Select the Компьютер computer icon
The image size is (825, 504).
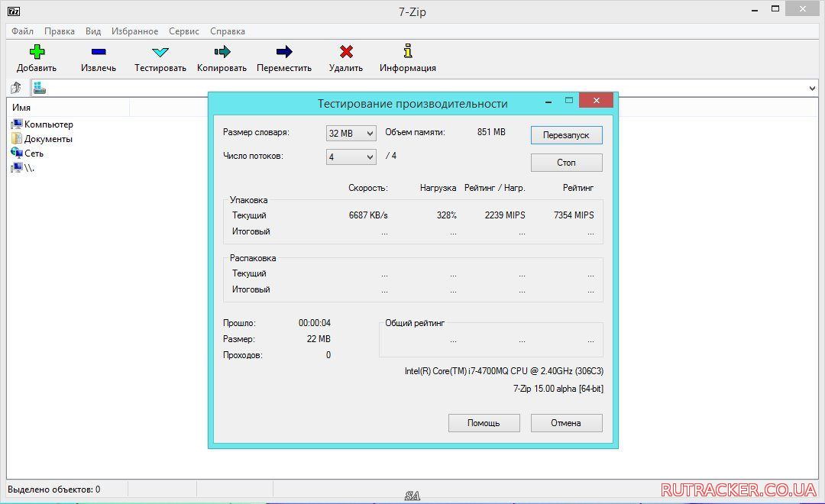pyautogui.click(x=17, y=124)
